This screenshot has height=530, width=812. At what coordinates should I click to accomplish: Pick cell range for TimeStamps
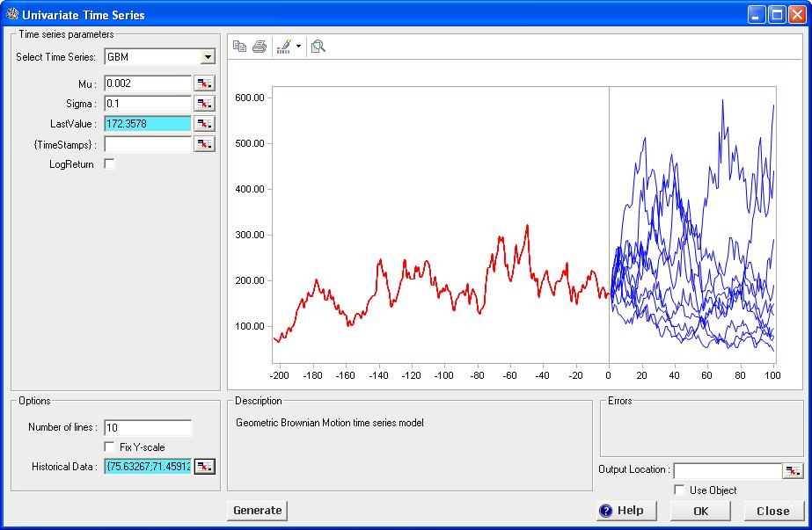205,144
